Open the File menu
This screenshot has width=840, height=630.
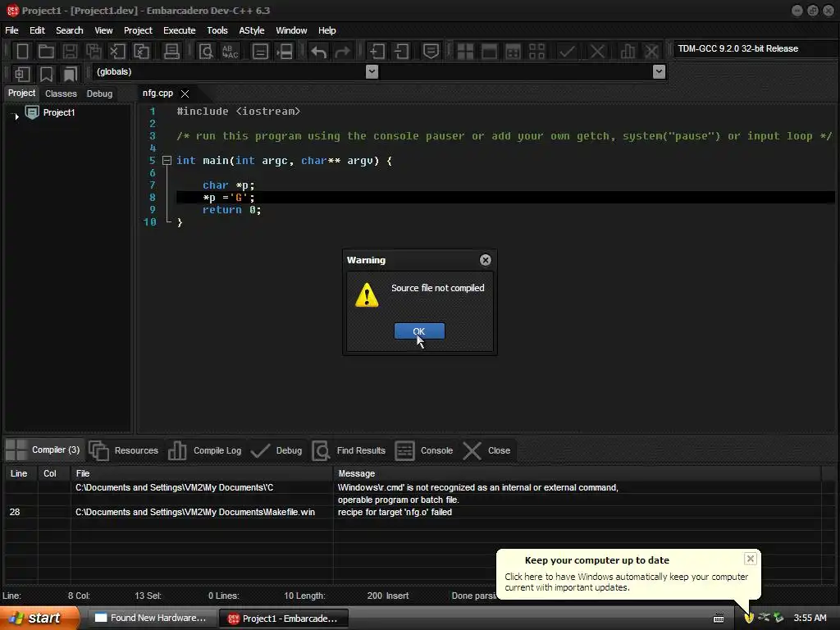pyautogui.click(x=11, y=30)
